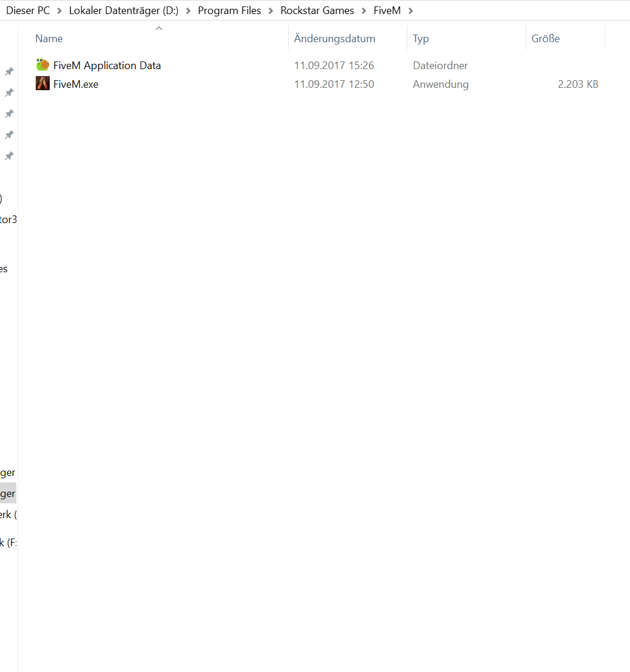Navigate to Rockstar Games in breadcrumb

[317, 11]
